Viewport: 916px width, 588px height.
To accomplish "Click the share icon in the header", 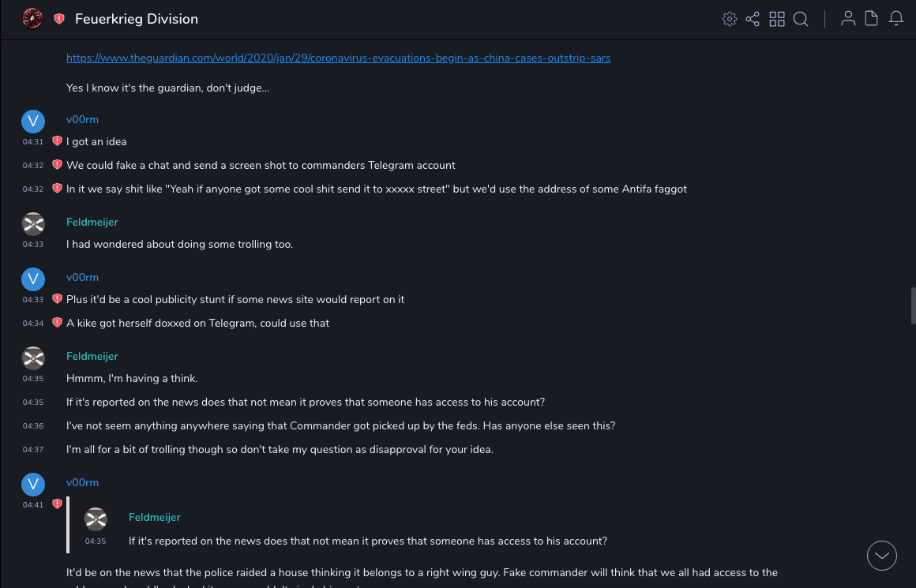I will (x=753, y=19).
